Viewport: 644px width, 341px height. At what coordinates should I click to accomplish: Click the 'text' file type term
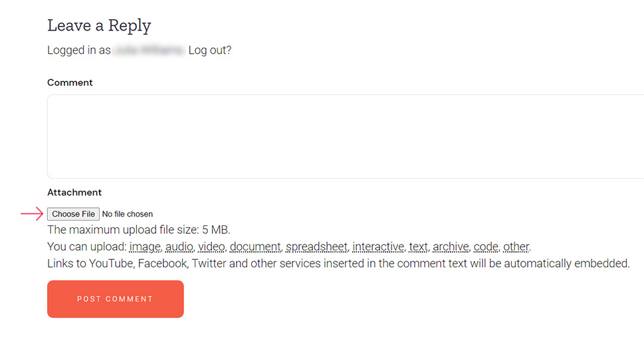point(418,247)
